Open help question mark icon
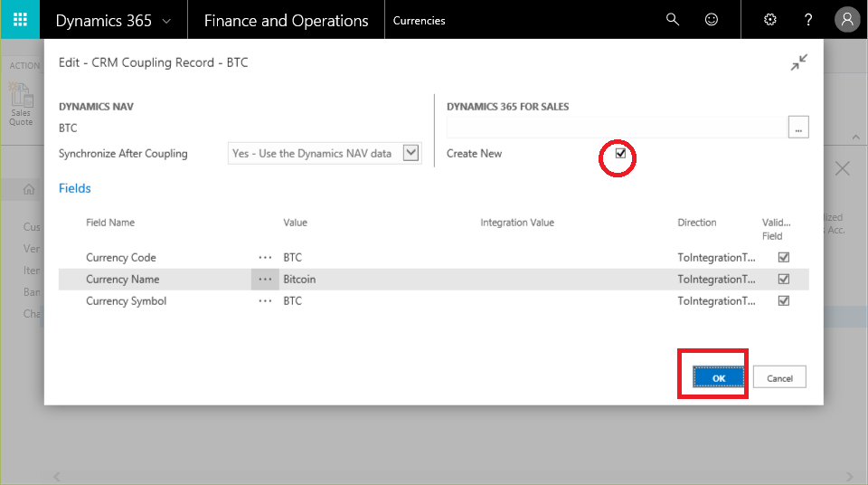The height and width of the screenshot is (485, 868). pos(808,20)
